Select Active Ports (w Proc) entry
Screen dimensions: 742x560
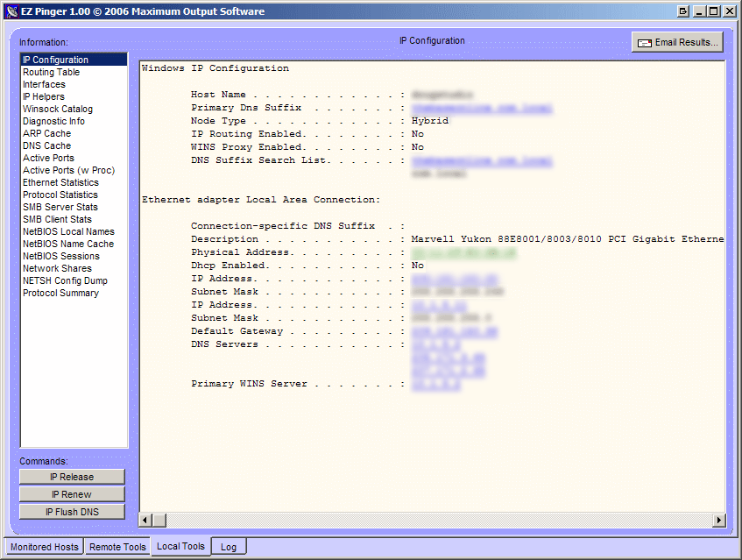(x=74, y=170)
